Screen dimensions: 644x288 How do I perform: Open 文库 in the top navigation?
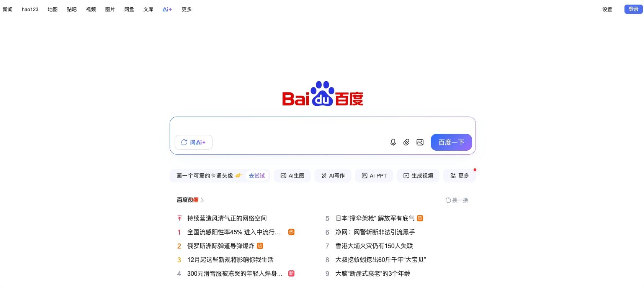coord(148,9)
